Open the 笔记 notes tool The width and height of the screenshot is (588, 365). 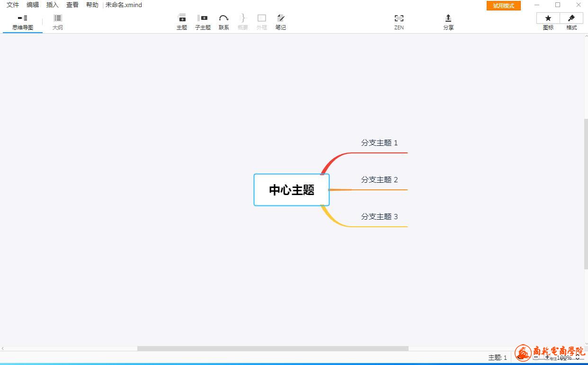tap(281, 22)
